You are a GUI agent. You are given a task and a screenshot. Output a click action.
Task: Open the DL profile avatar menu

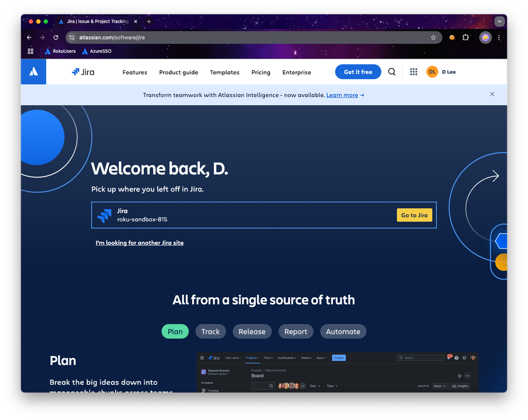432,71
